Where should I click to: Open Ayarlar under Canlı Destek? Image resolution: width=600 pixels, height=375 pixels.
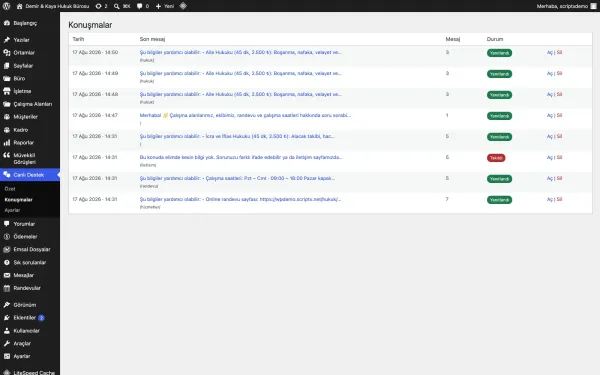click(x=12, y=210)
